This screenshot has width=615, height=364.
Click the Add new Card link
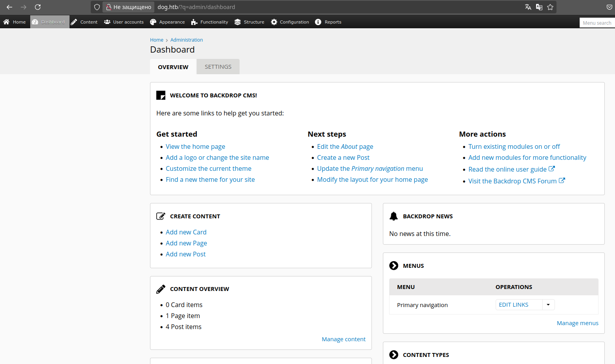pos(186,232)
